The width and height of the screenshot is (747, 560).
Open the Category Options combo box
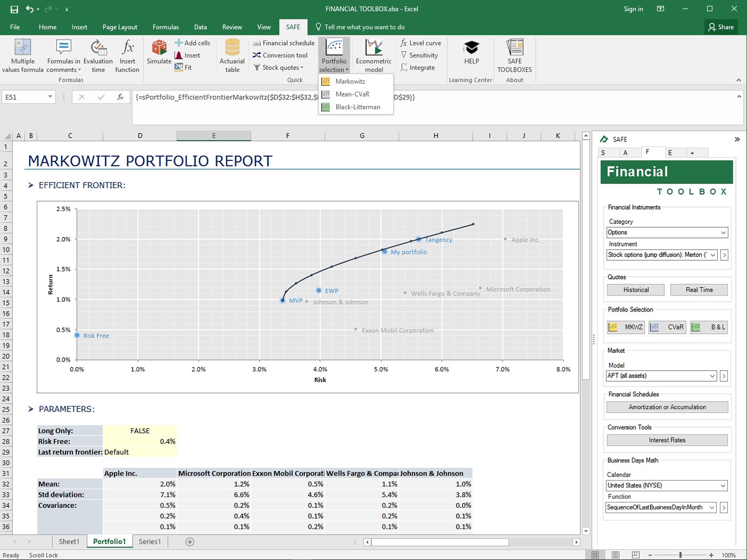[667, 233]
